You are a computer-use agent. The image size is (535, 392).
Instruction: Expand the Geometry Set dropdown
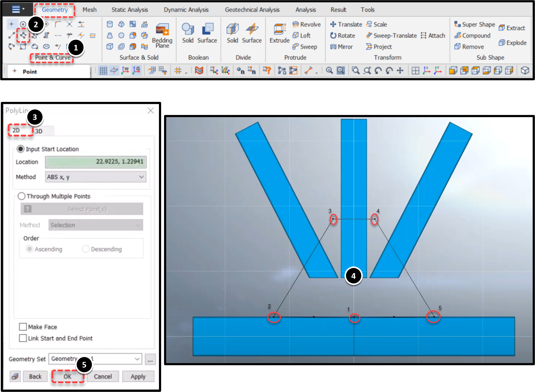click(137, 359)
